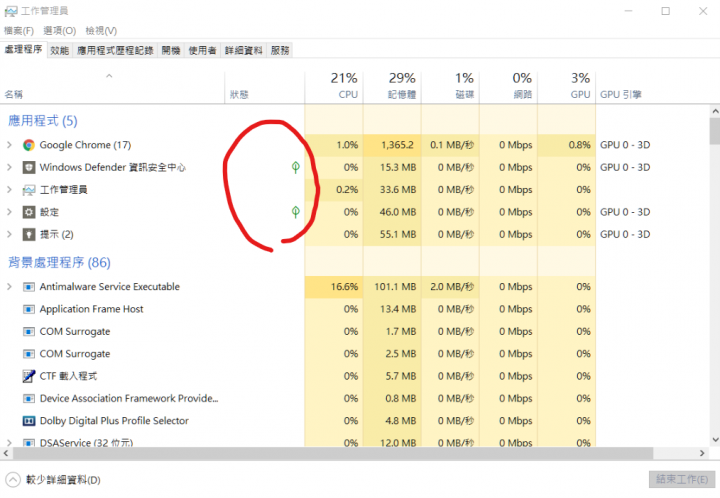Click the Dolby Digital Plus Profile Selector icon
Image resolution: width=720 pixels, height=498 pixels.
pos(29,421)
